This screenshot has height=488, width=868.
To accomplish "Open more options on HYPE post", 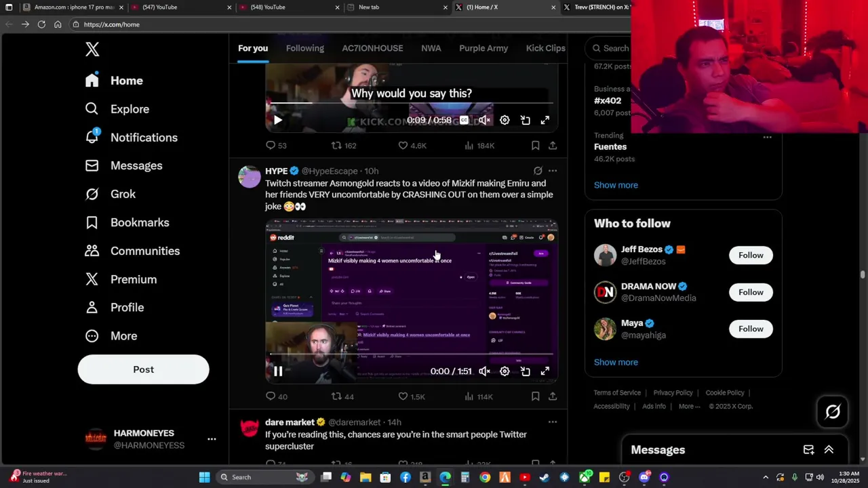I will [552, 171].
